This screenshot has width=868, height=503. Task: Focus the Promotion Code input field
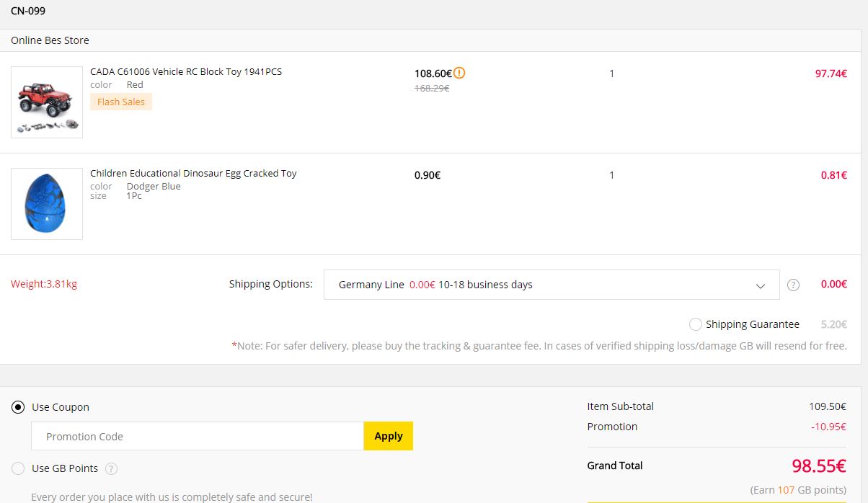point(197,436)
